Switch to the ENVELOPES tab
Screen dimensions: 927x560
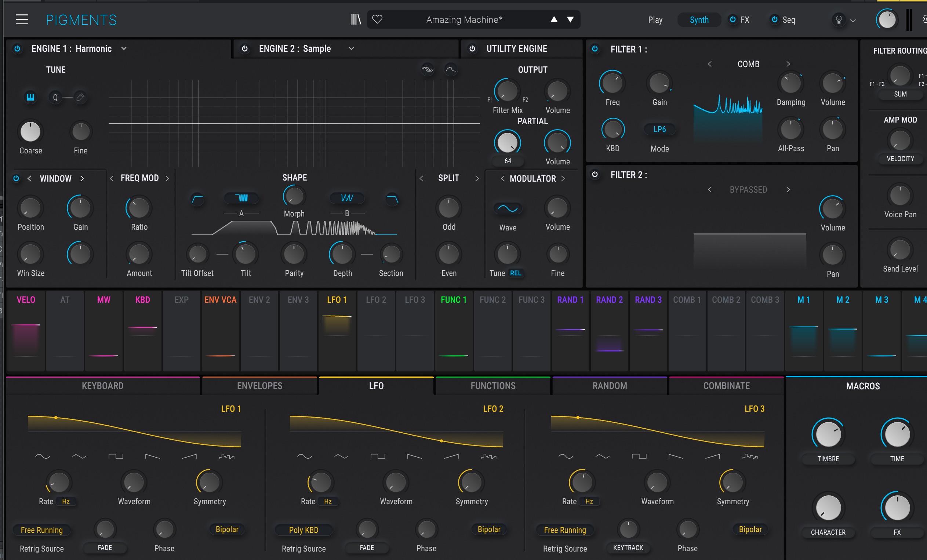pos(259,386)
